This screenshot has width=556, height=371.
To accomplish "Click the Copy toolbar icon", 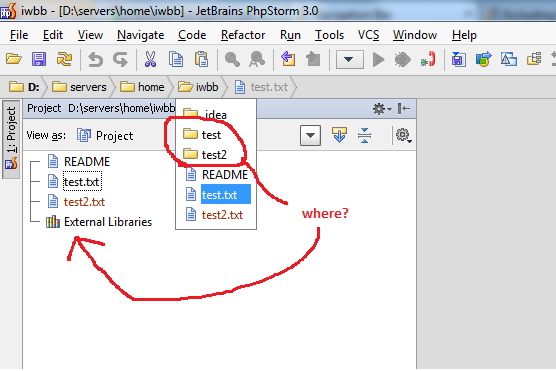I will tap(176, 59).
